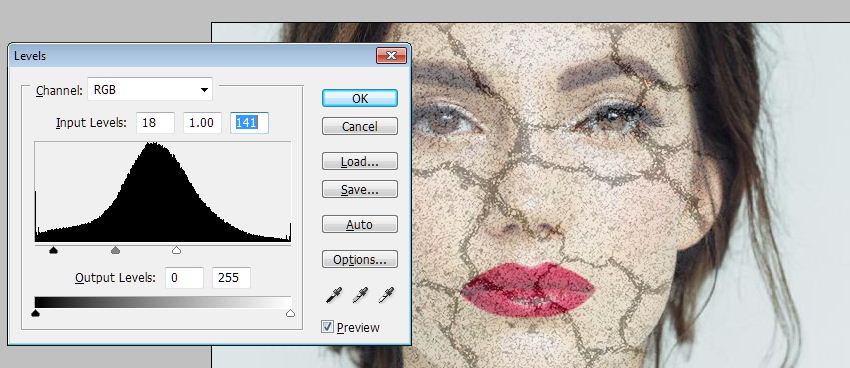Click the shadow input field showing 18

coord(156,123)
